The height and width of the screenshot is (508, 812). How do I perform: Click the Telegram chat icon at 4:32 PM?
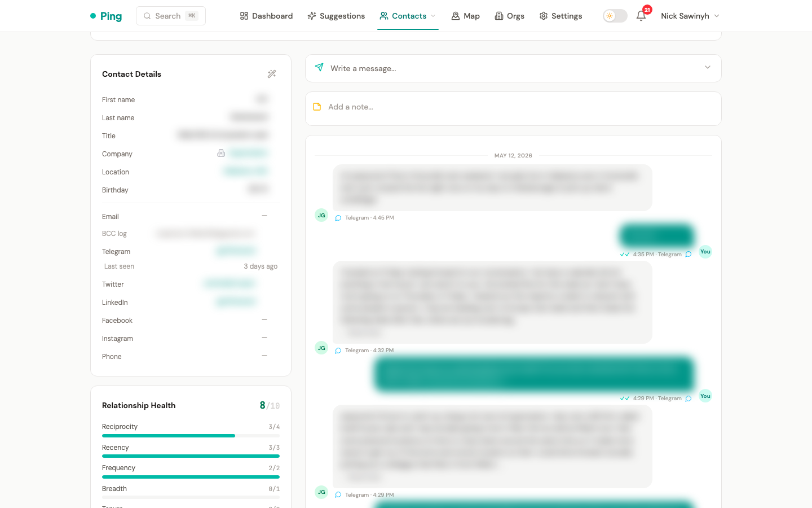pos(338,351)
